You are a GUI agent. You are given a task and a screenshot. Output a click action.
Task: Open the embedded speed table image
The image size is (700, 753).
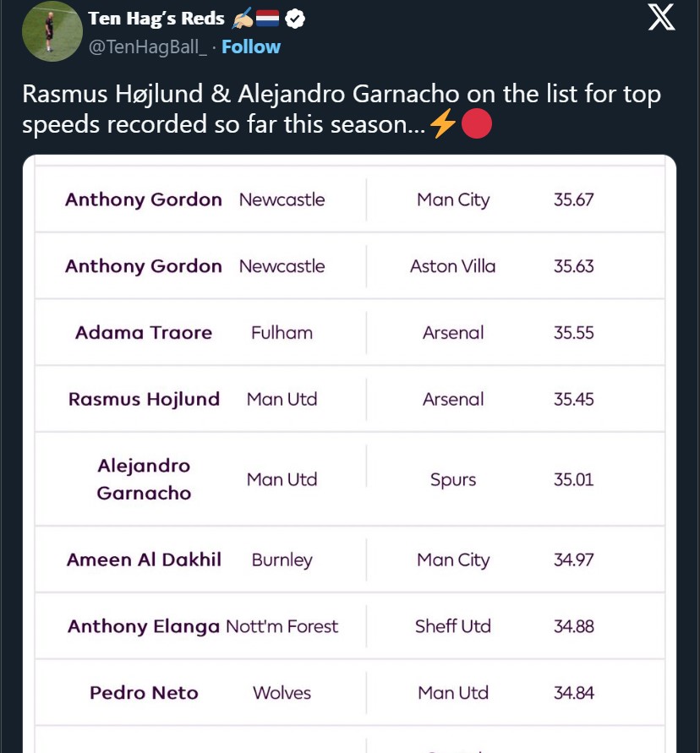point(350,454)
